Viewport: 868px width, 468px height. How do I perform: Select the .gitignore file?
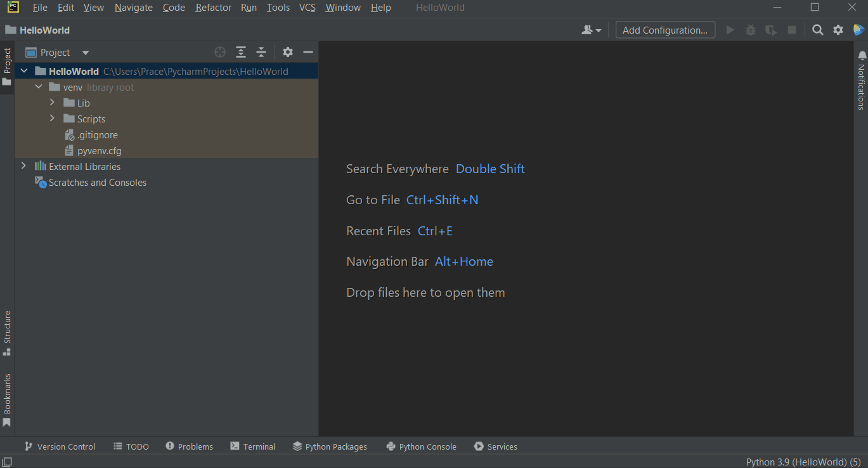pyautogui.click(x=91, y=134)
